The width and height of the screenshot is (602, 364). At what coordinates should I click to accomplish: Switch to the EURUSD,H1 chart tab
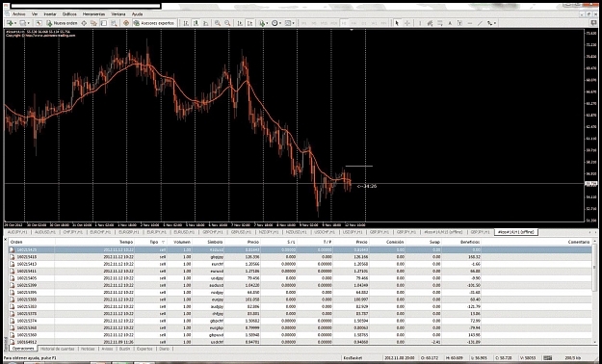click(x=184, y=232)
